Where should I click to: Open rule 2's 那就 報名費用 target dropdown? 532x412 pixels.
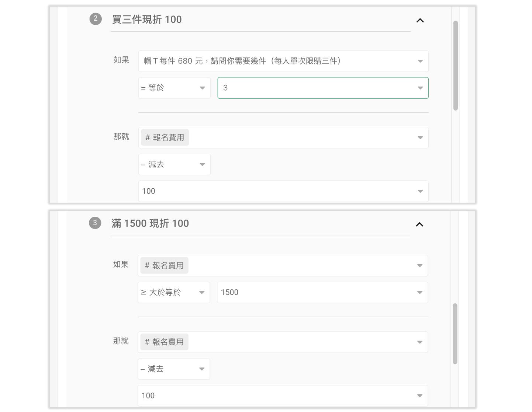[x=283, y=138]
